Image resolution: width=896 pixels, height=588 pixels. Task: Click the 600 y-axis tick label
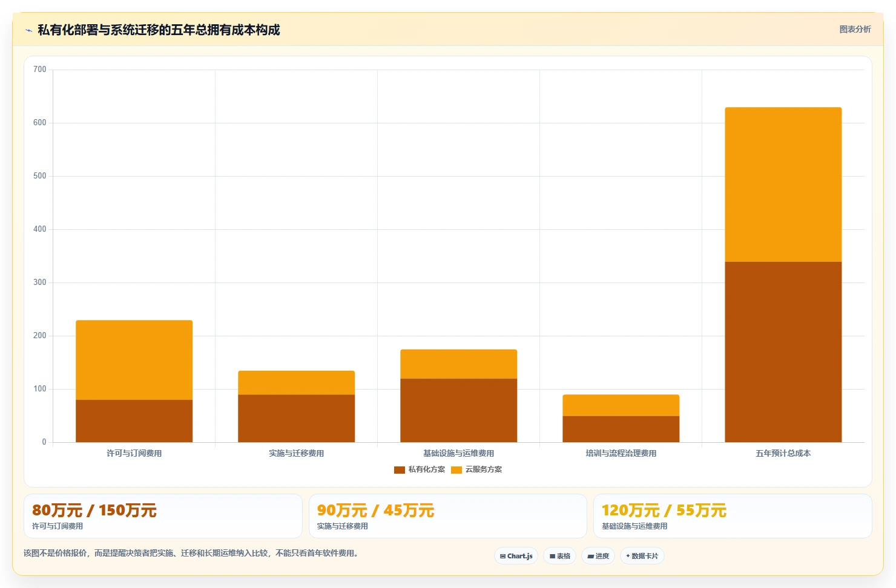[40, 123]
